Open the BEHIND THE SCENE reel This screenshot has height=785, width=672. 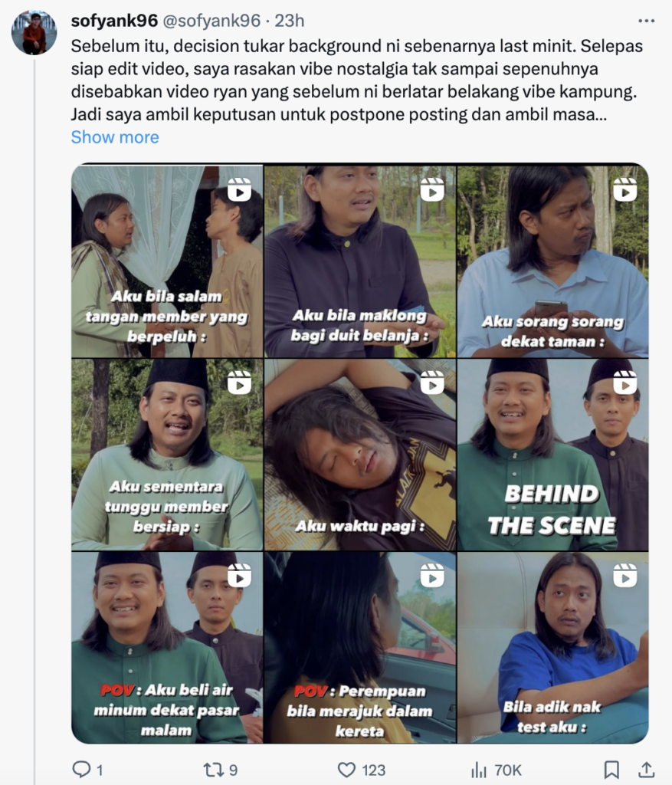coord(553,455)
